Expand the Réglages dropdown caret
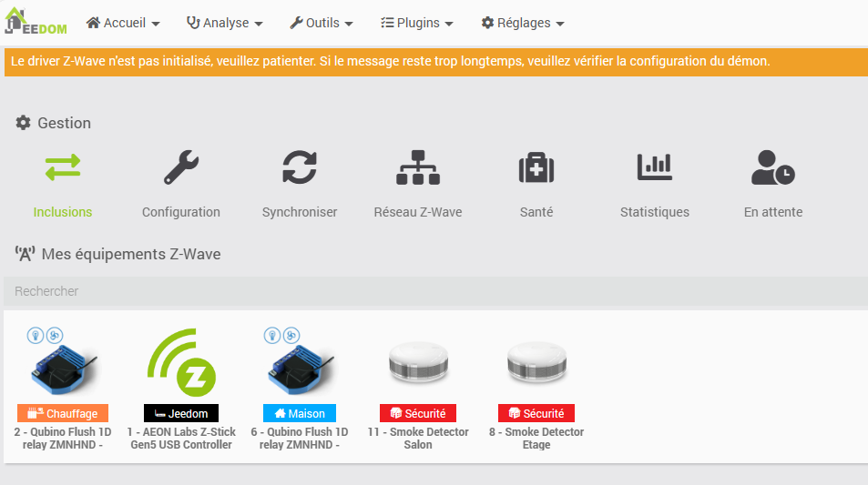868x485 pixels. coord(560,24)
